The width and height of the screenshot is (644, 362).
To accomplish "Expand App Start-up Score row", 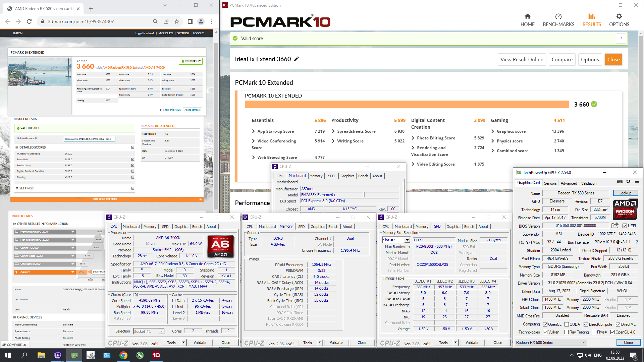I will point(253,131).
